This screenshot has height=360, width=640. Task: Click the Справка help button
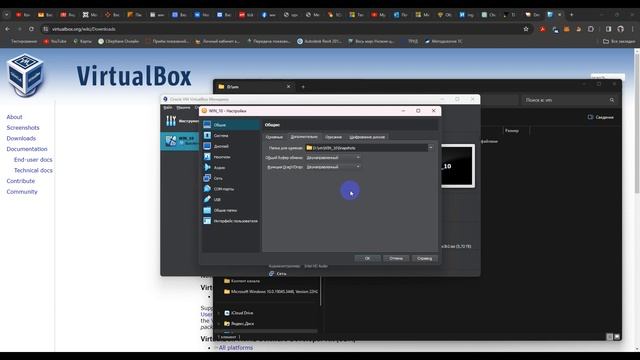(424, 258)
